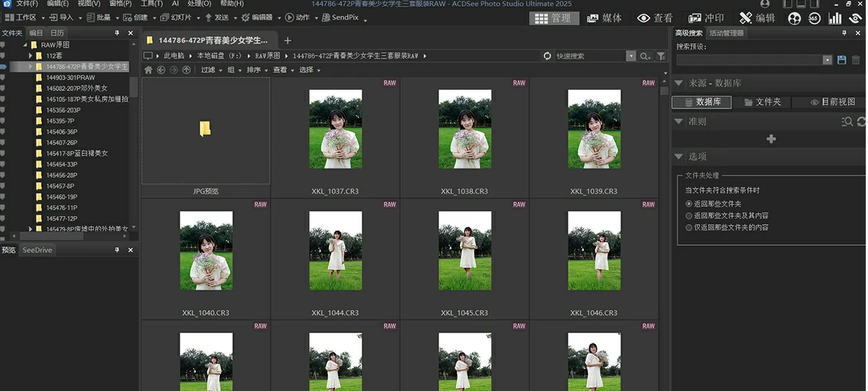The image size is (868, 391).
Task: Switch to 媒体 Media mode
Action: point(605,18)
